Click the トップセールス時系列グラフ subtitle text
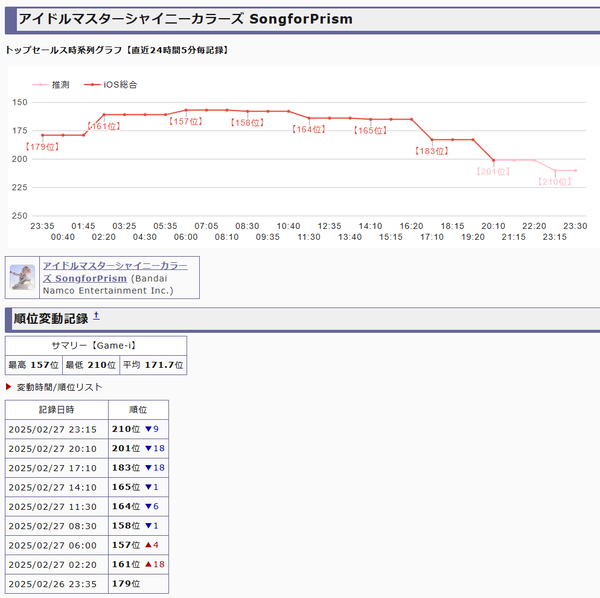 pos(117,50)
